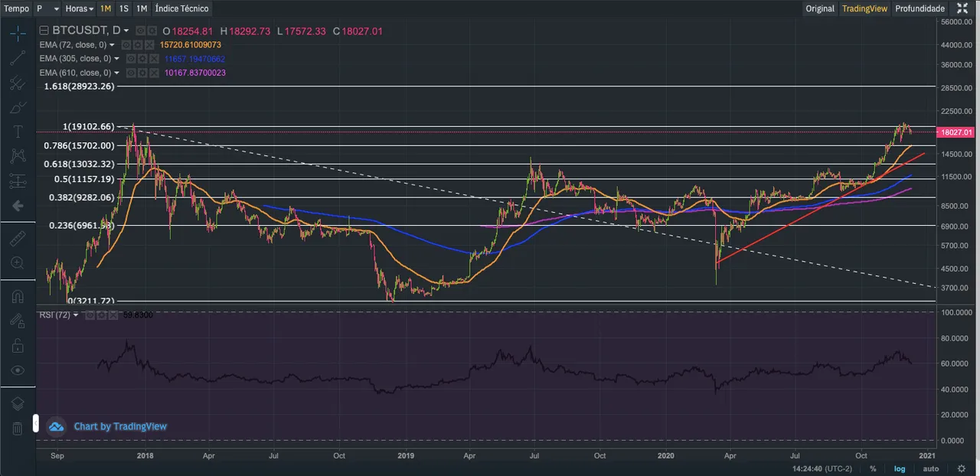This screenshot has height=476, width=980.
Task: Select the ruler measure tool
Action: coord(17,238)
